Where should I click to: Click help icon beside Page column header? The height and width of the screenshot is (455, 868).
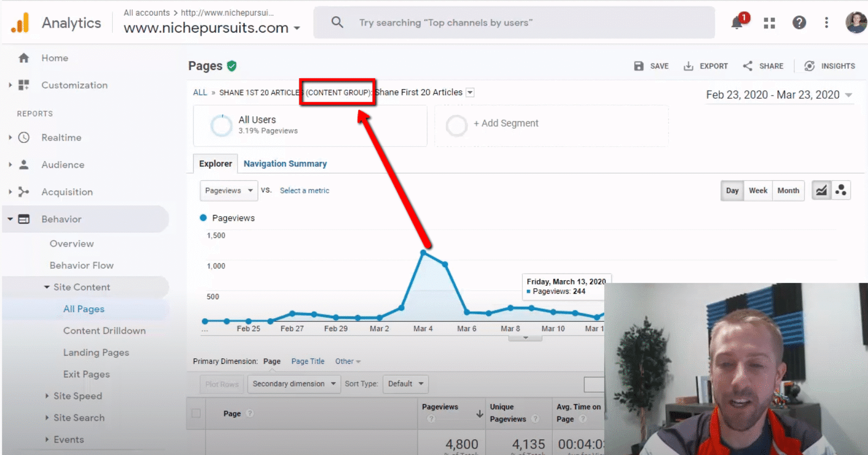(x=250, y=414)
